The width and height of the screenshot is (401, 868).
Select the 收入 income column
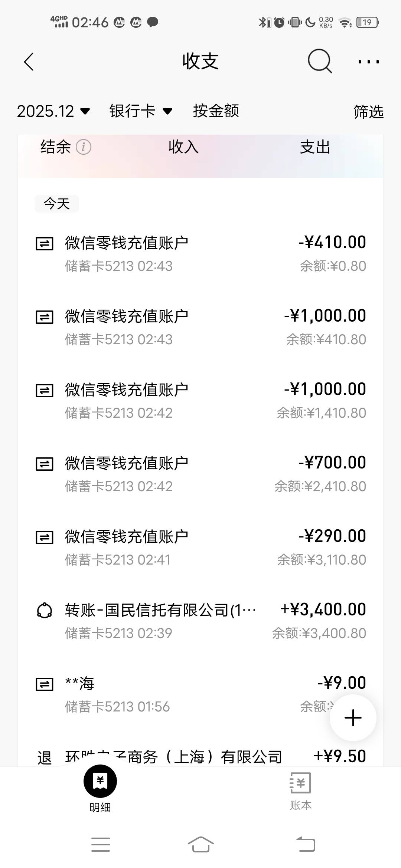pyautogui.click(x=183, y=147)
